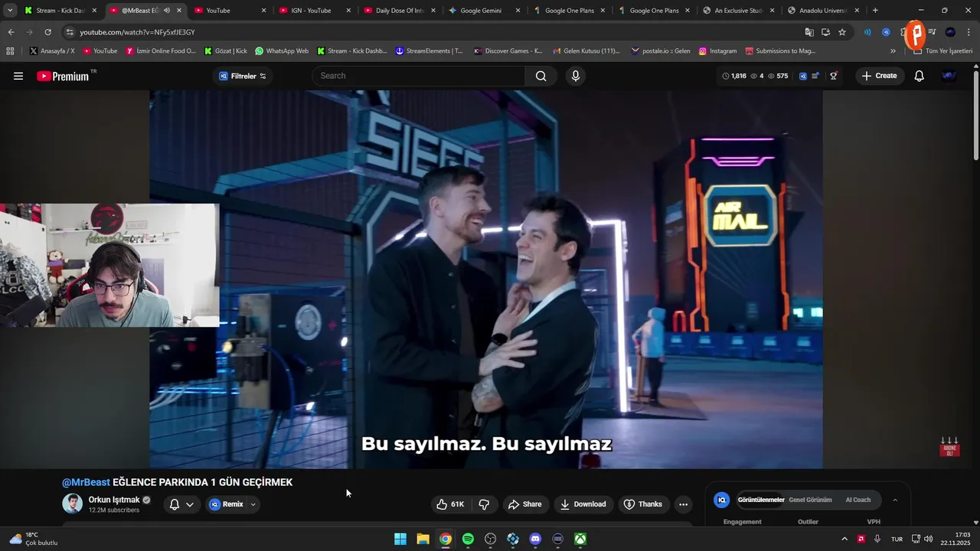Toggle the vidIQ Filtreler filter button
This screenshot has width=980, height=551.
pos(242,76)
